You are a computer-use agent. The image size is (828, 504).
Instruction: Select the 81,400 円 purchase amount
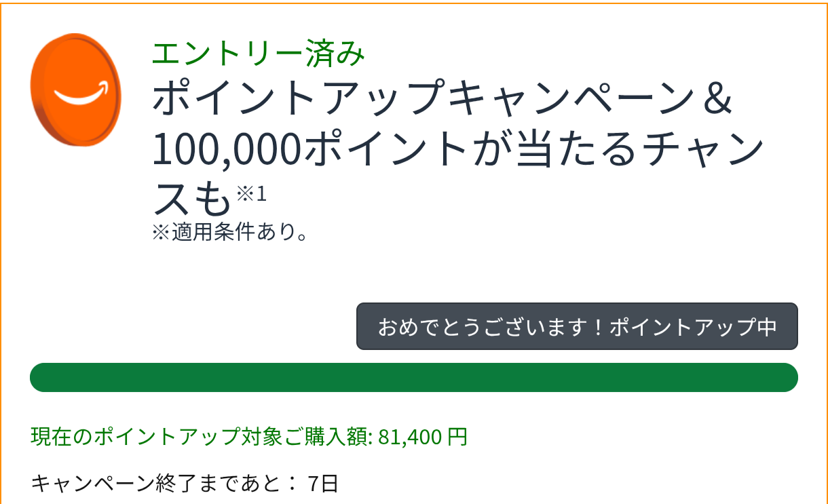[x=424, y=437]
